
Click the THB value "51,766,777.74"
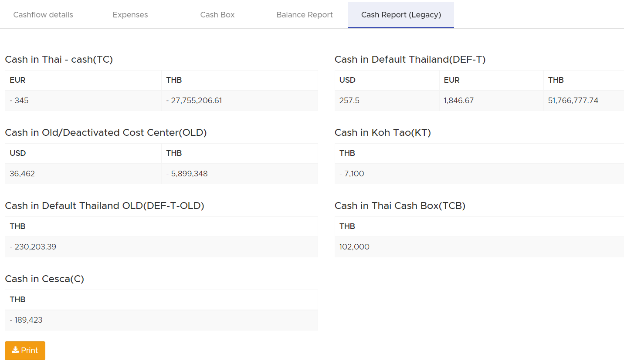(x=573, y=101)
